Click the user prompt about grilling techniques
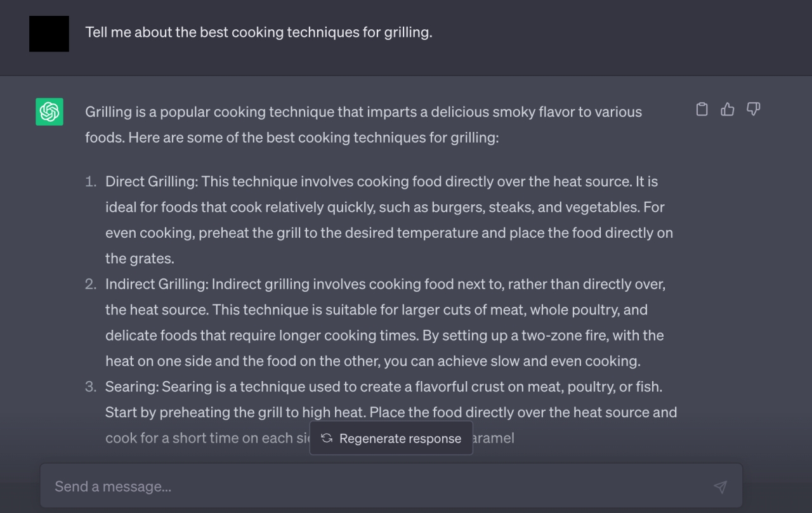Screen dimensions: 812x513 (259, 32)
